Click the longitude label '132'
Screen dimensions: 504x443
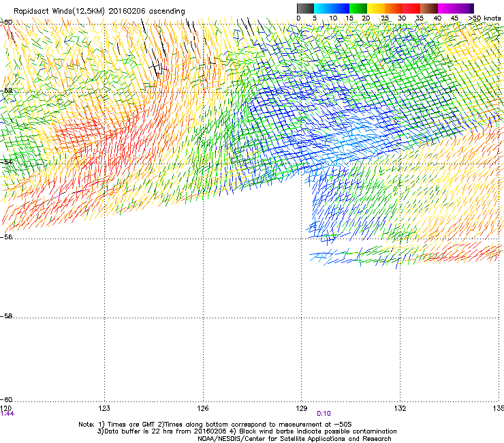(400, 408)
